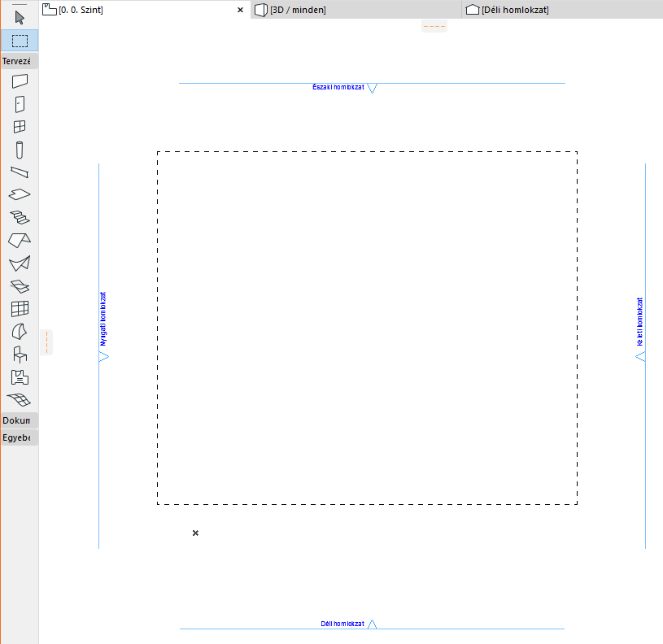Image resolution: width=663 pixels, height=644 pixels.
Task: Select the Curtain Wall tool
Action: coord(20,309)
